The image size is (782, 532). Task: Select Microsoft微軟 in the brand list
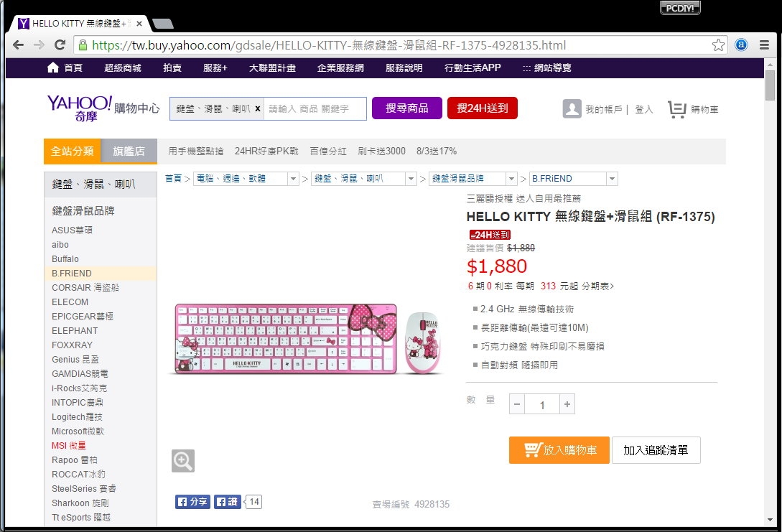(x=78, y=431)
